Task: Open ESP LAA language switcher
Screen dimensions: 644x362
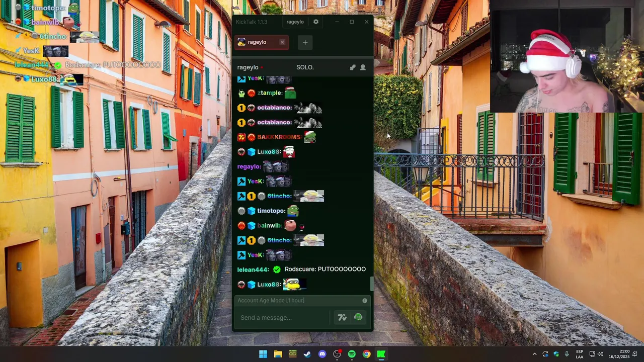Action: click(580, 354)
